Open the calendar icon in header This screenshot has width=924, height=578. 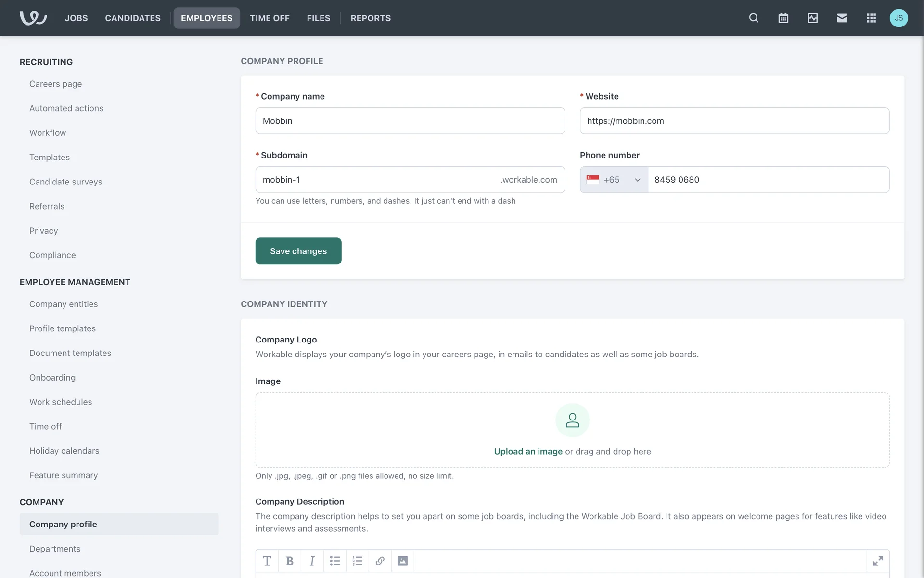(783, 18)
